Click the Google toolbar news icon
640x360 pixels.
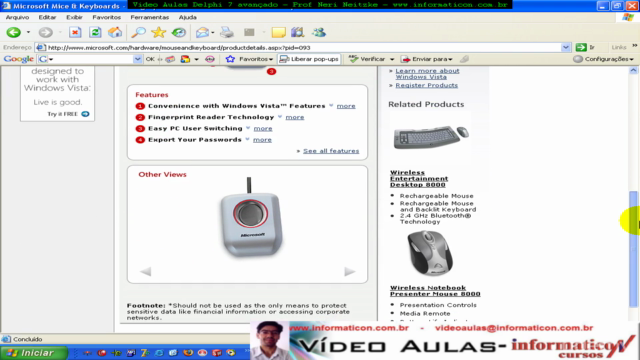coord(170,59)
